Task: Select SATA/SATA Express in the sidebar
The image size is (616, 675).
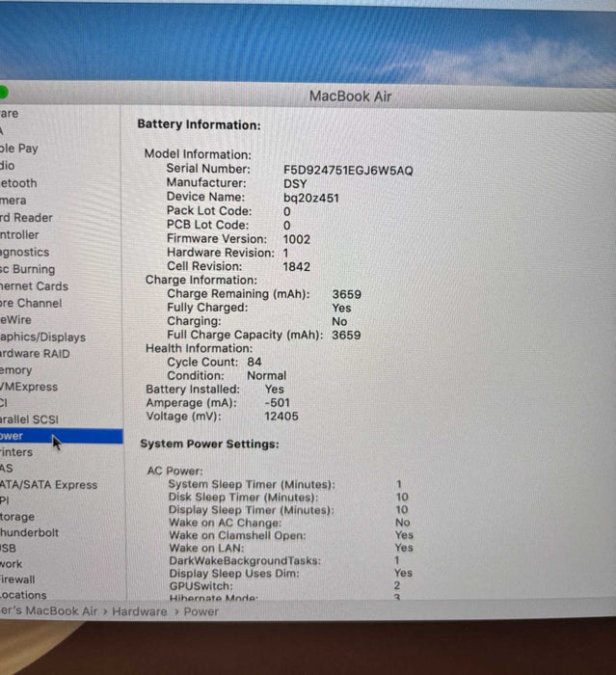Action: click(x=48, y=485)
